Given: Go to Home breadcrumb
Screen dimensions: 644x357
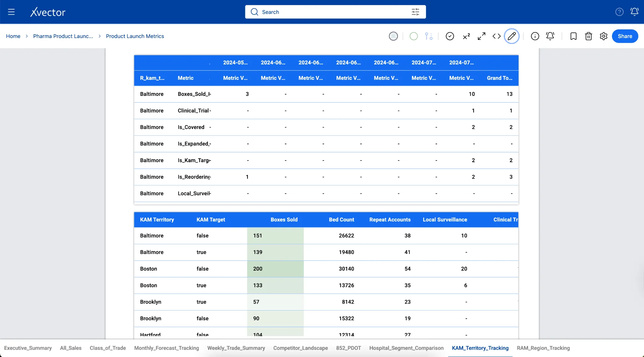Looking at the screenshot, I should tap(13, 36).
